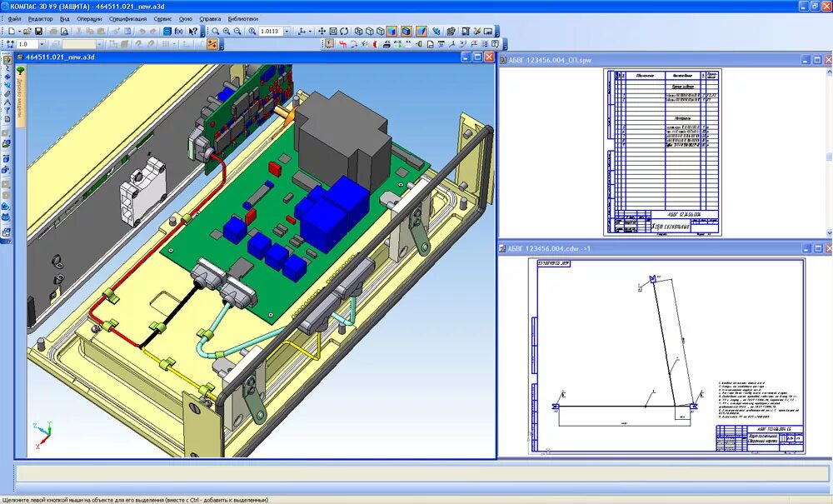
Task: Click the harness drawing sheet in cdw window
Action: click(666, 356)
